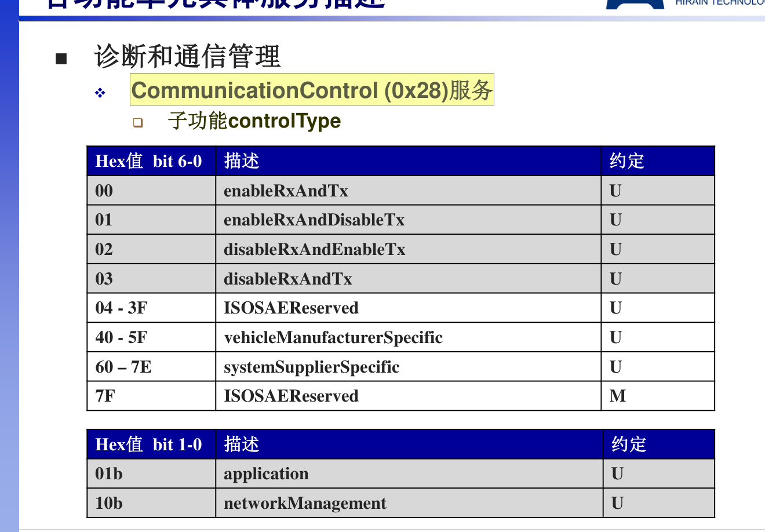Click the "vehicleManufacturerSpecific" description cell
Image resolution: width=765 pixels, height=532 pixels.
409,337
